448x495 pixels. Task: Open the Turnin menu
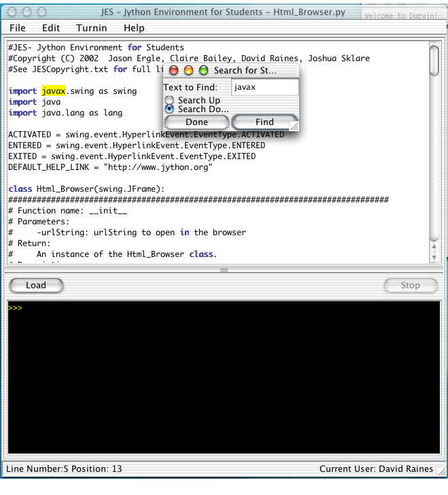click(x=91, y=28)
